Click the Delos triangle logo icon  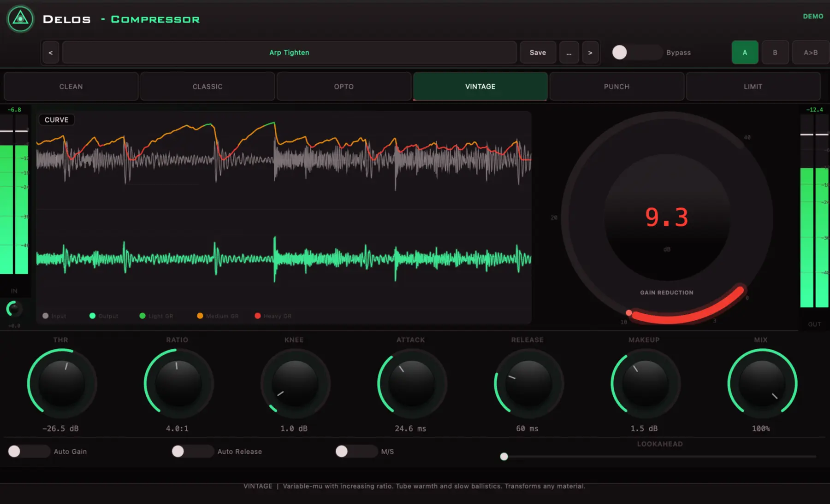(20, 19)
